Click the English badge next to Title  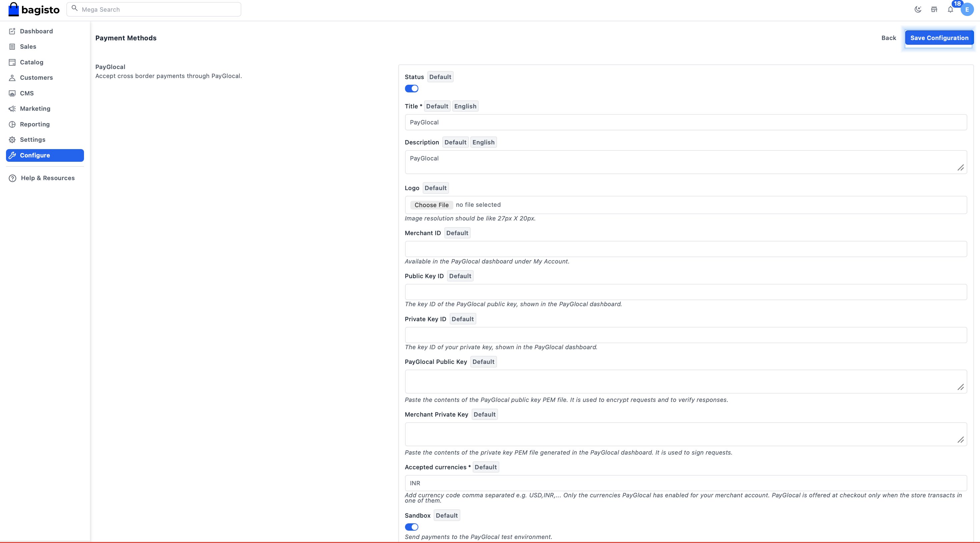click(465, 106)
